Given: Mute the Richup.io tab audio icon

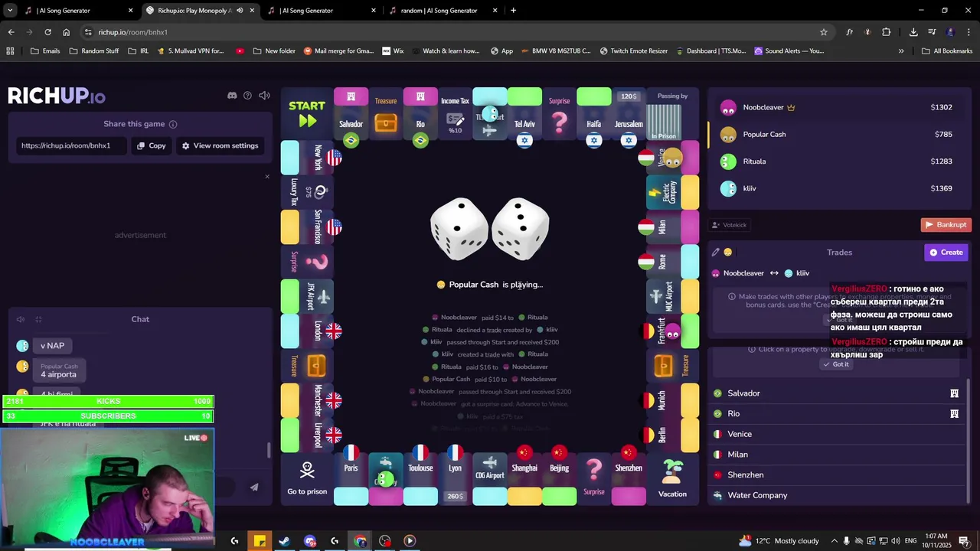Looking at the screenshot, I should [240, 11].
